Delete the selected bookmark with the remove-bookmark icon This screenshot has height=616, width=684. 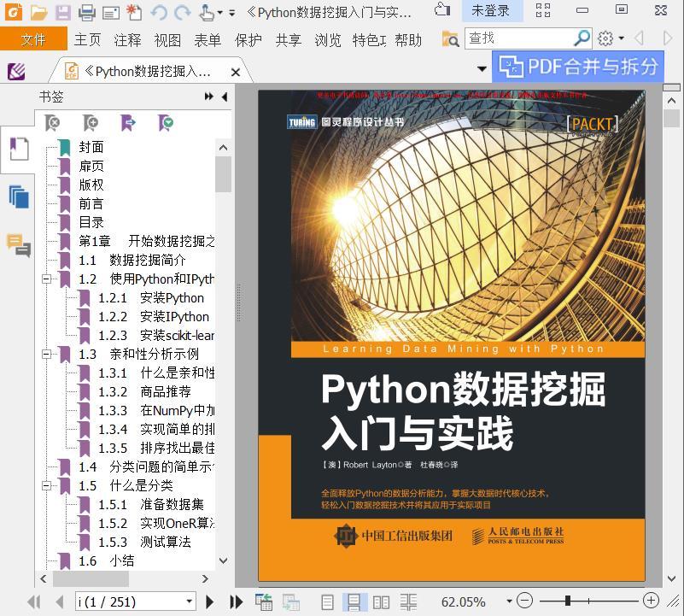(x=53, y=124)
